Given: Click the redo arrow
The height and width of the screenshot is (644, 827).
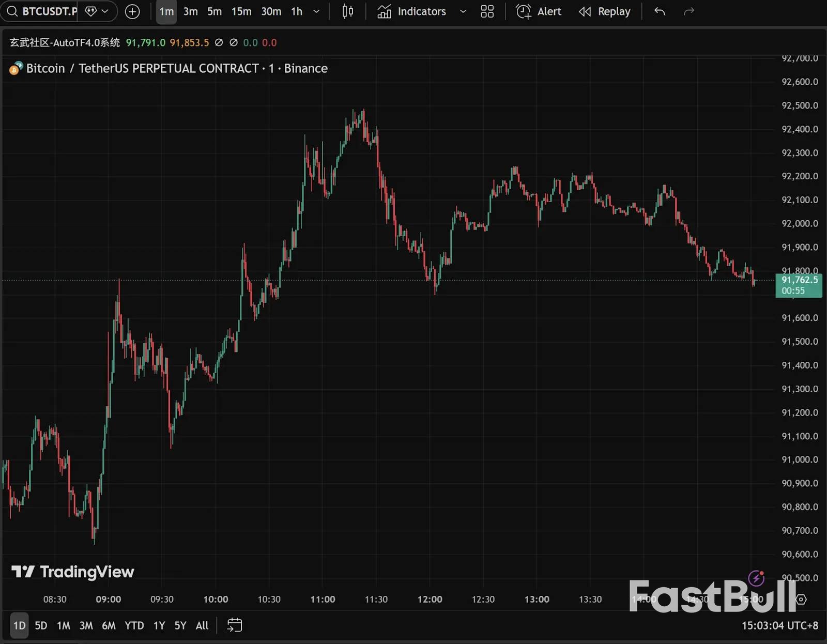Looking at the screenshot, I should pos(688,11).
